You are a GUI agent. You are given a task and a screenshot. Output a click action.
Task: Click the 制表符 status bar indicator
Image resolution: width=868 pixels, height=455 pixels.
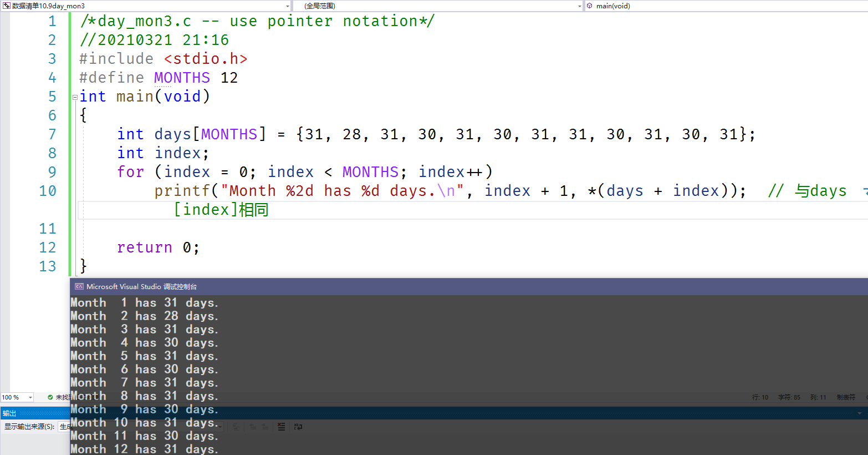846,397
